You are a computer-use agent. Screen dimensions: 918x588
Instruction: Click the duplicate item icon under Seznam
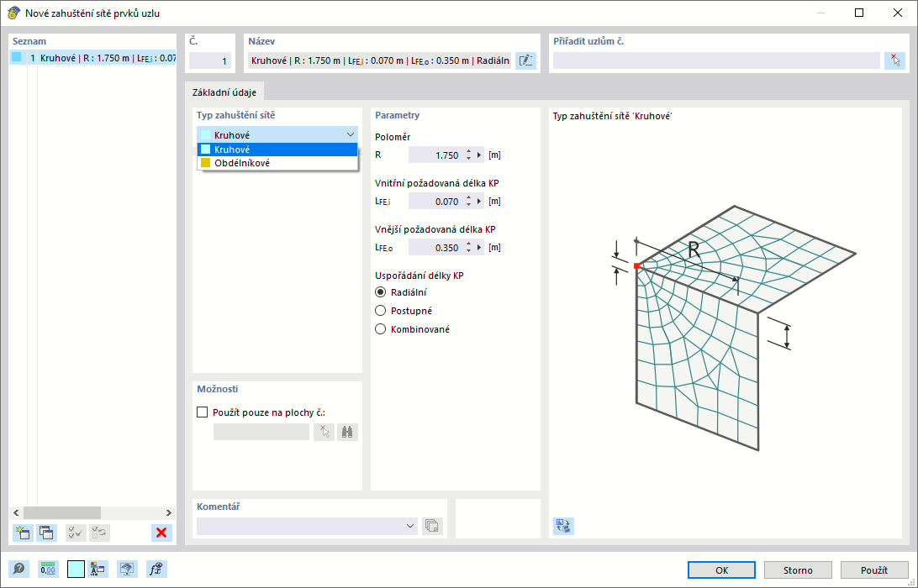pos(46,533)
